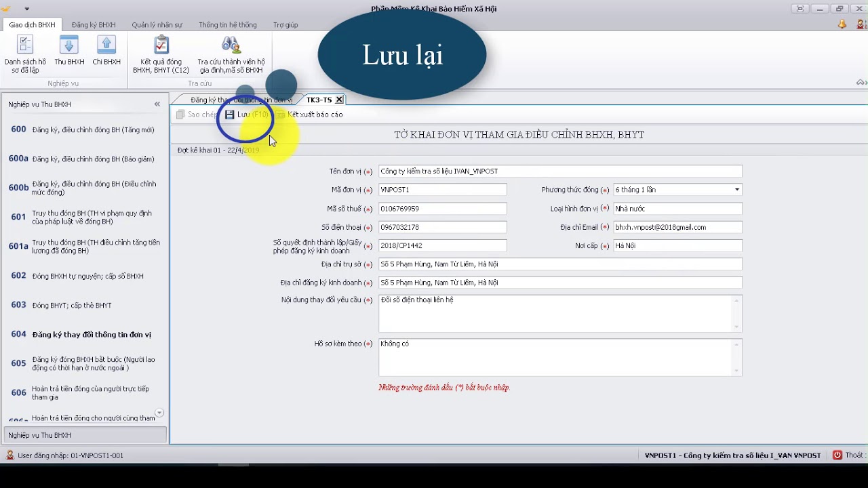Click the Nghiệp vụ Thu BHXH bottom bar
This screenshot has width=868, height=488.
[85, 435]
